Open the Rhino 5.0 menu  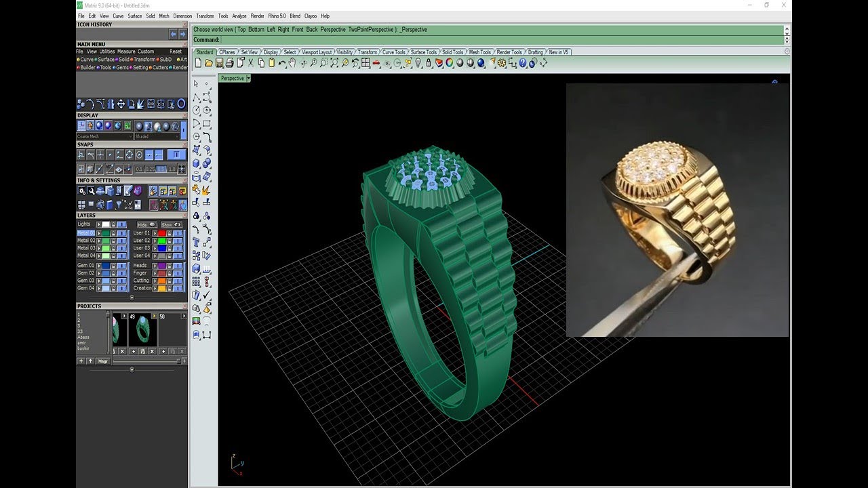tap(277, 16)
